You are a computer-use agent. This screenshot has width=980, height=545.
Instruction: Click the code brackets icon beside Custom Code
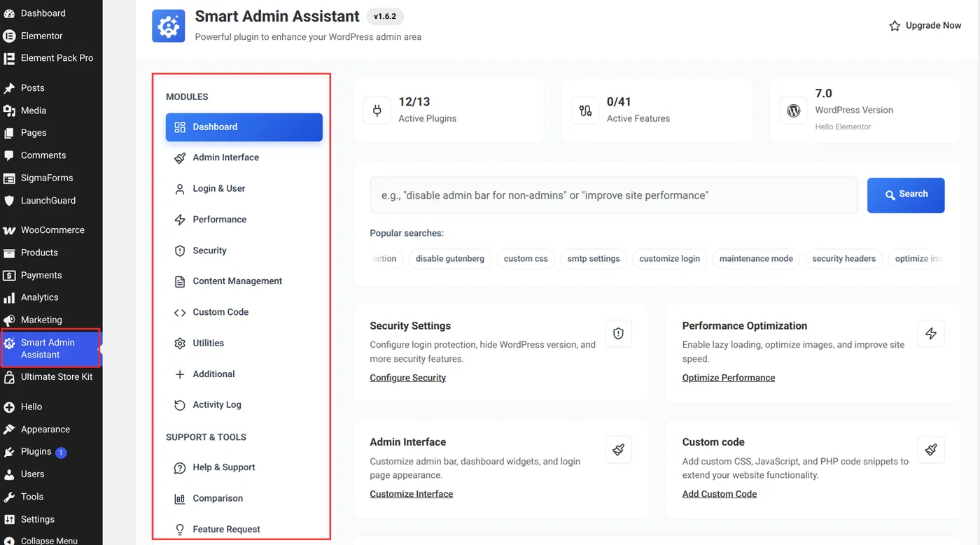point(180,313)
